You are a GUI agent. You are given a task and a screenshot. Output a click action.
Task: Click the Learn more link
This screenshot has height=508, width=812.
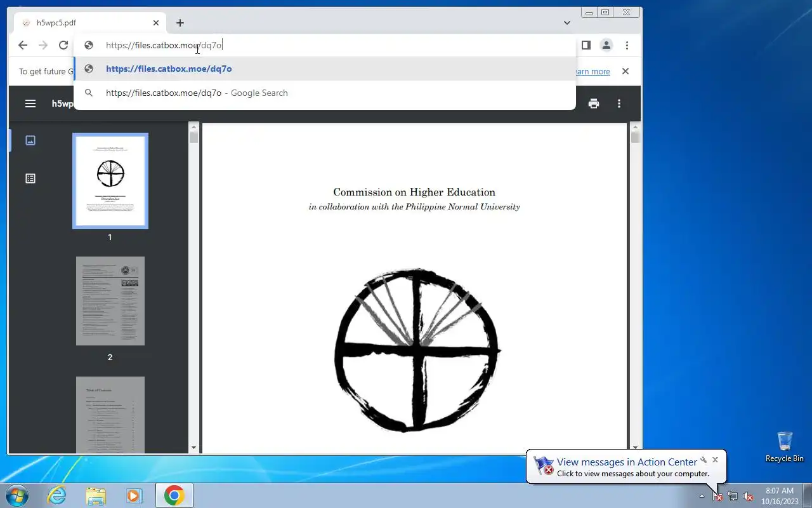coord(591,72)
